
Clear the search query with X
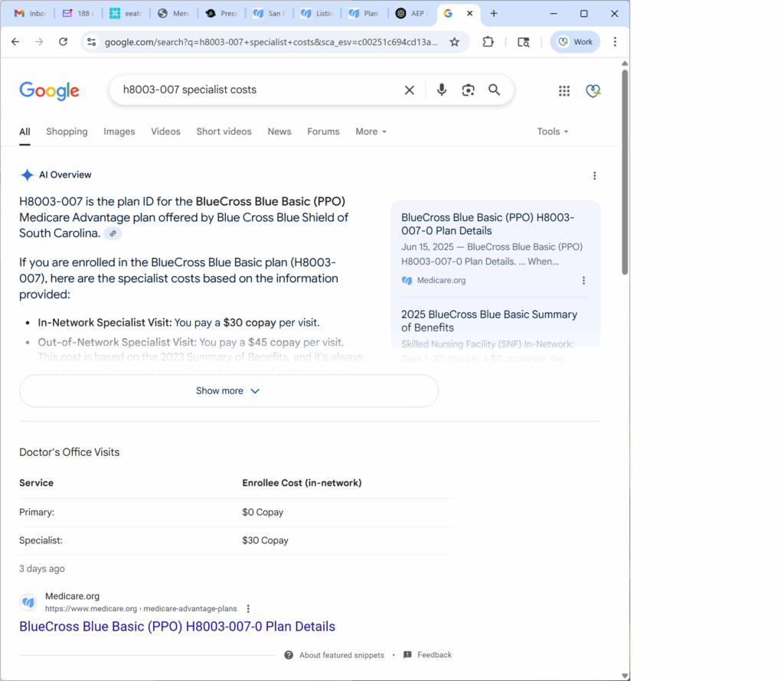click(410, 90)
